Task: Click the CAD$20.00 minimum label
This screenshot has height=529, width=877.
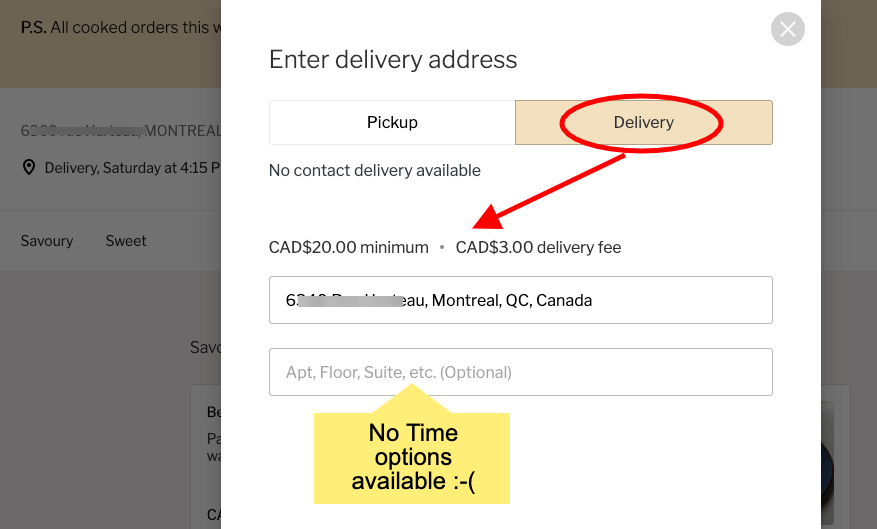Action: 348,247
